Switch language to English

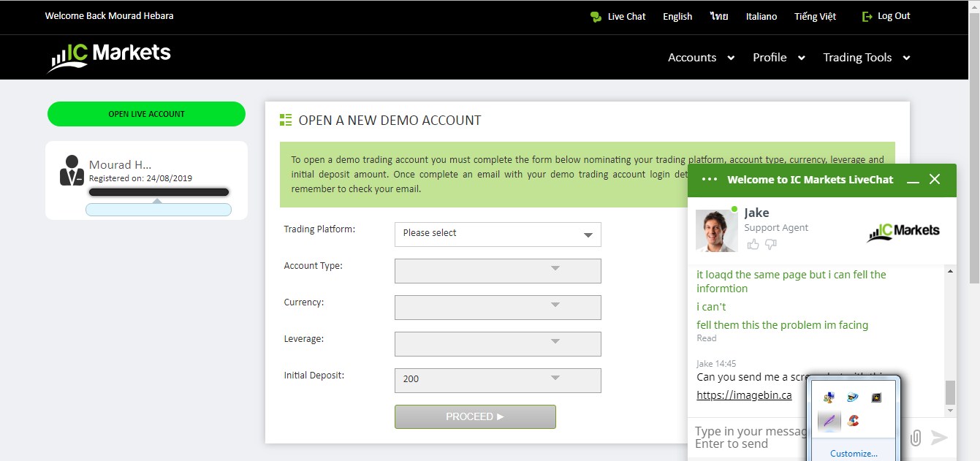pyautogui.click(x=677, y=17)
